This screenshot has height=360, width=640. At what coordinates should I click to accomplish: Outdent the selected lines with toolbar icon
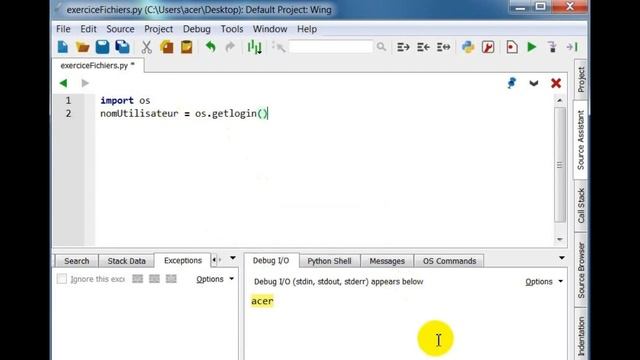click(x=423, y=47)
